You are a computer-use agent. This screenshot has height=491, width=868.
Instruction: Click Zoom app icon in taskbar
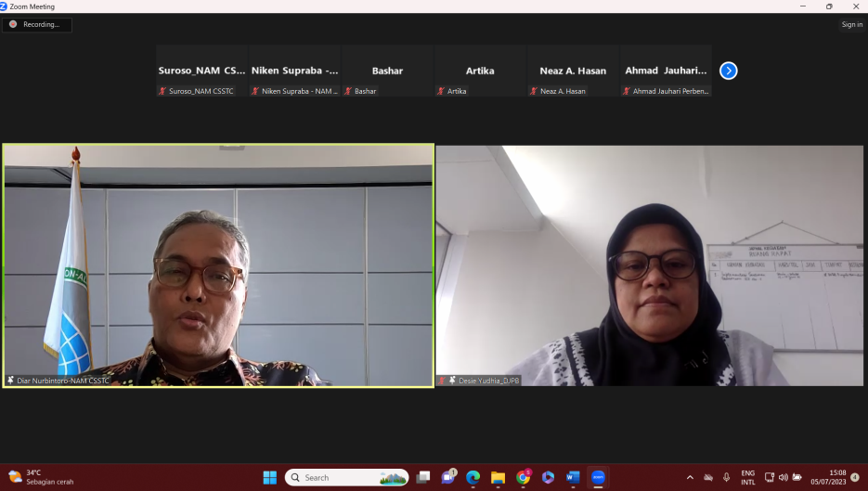click(598, 477)
